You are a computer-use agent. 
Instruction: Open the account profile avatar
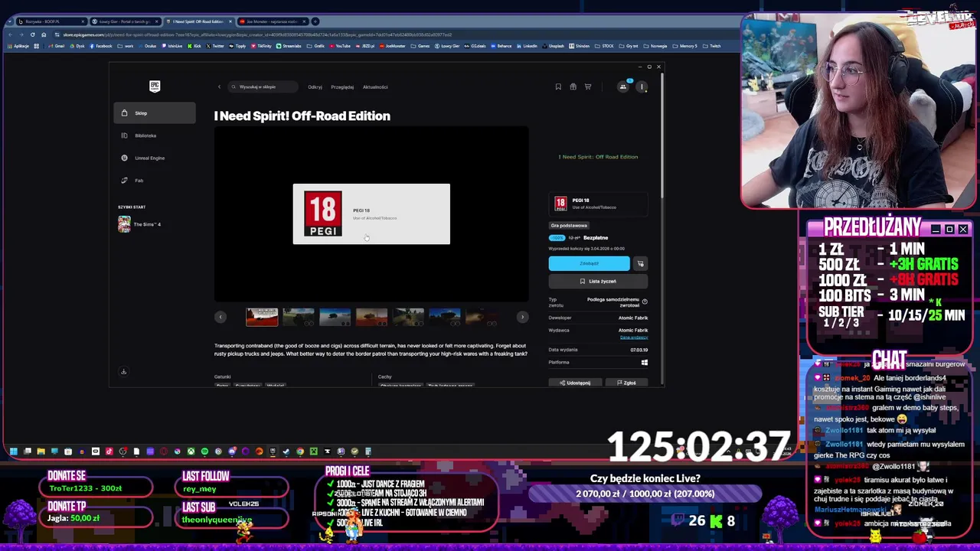[642, 86]
